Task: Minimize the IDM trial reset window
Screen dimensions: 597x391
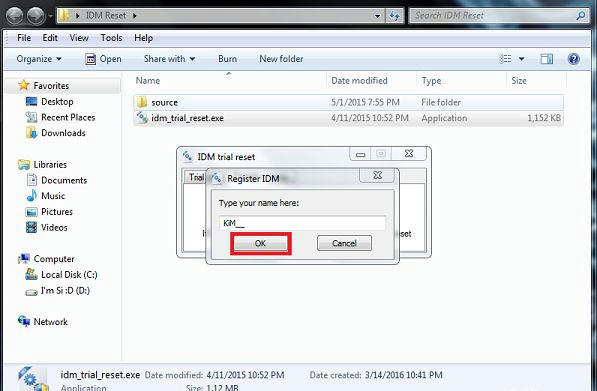Action: (360, 154)
